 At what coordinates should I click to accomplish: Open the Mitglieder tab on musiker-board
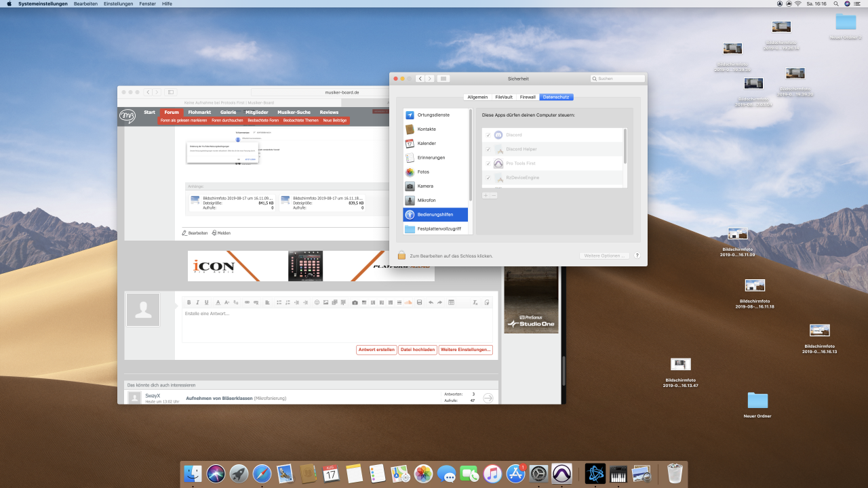(x=257, y=112)
